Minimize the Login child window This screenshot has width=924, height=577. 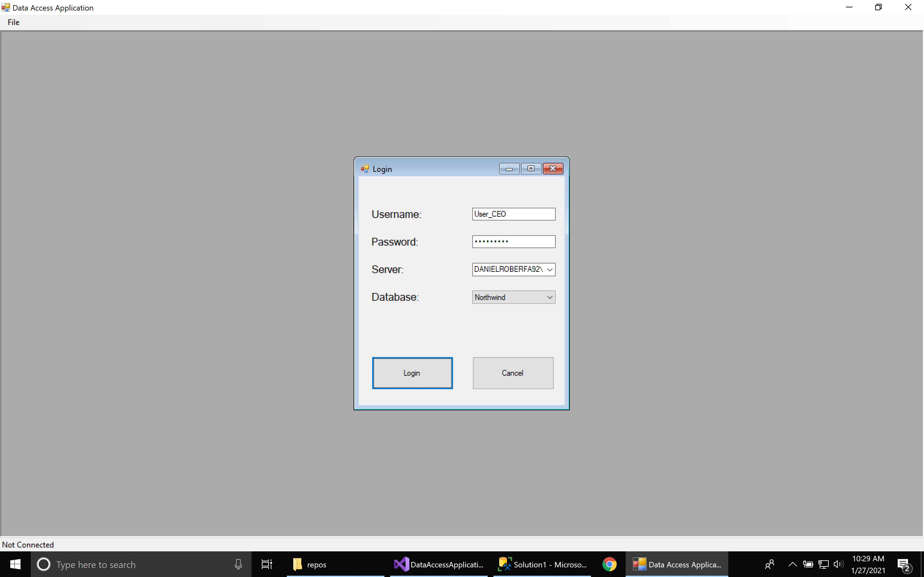click(x=509, y=169)
